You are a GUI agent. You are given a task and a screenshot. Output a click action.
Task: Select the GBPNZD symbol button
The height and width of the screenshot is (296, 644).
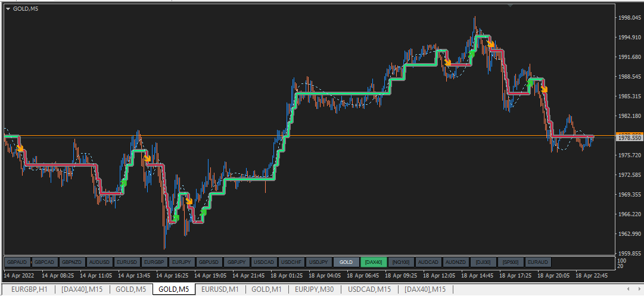coord(72,262)
